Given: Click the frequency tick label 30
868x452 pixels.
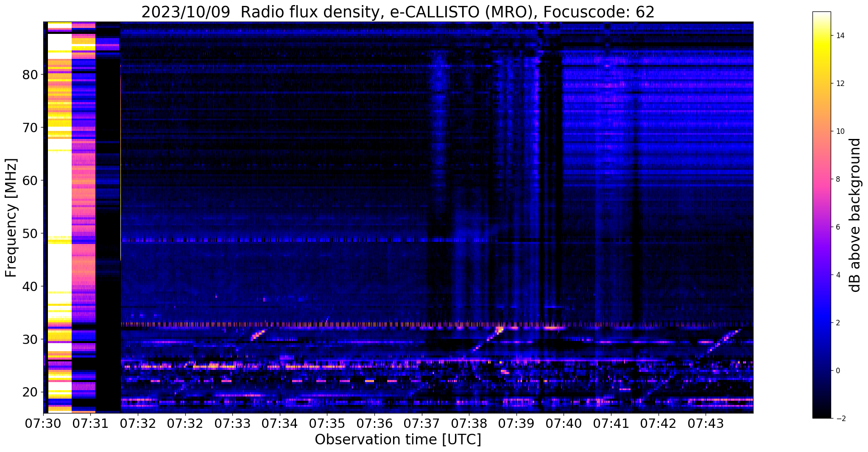Looking at the screenshot, I should [x=30, y=339].
